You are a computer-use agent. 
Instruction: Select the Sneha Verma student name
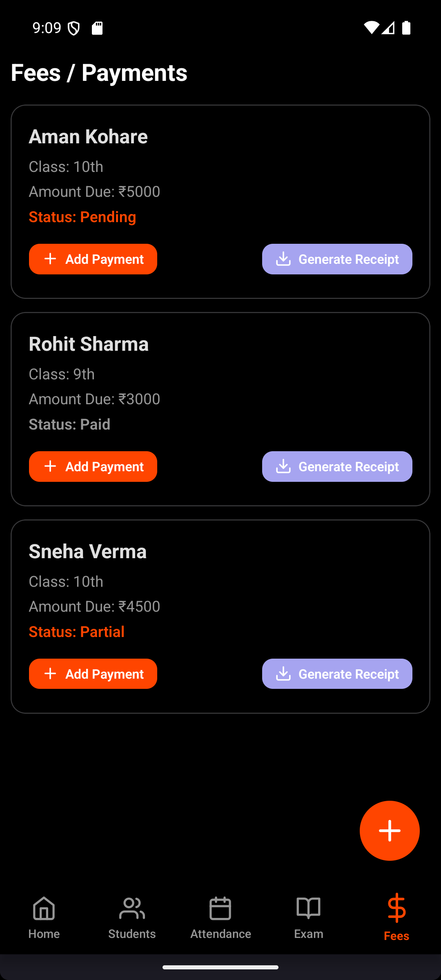point(88,551)
